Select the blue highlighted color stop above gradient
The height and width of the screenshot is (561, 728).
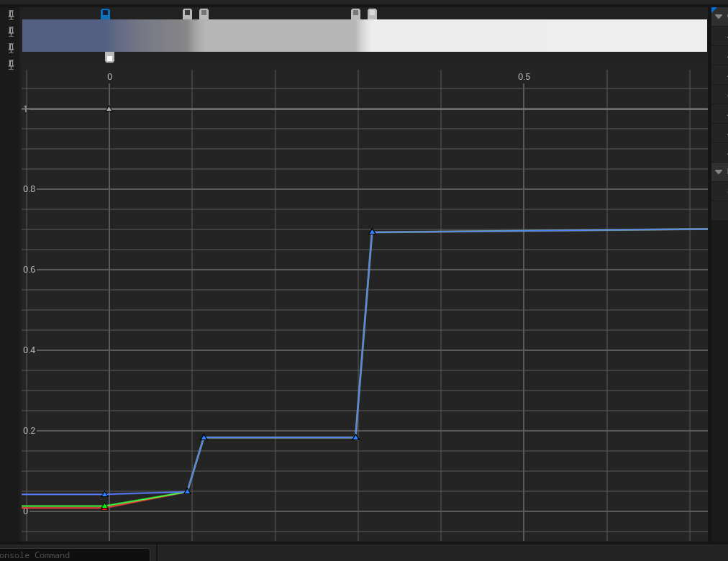pos(106,14)
